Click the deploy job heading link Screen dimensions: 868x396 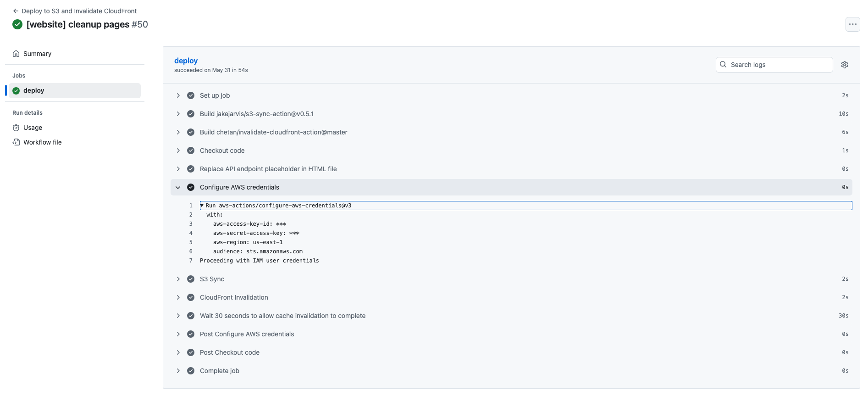186,61
